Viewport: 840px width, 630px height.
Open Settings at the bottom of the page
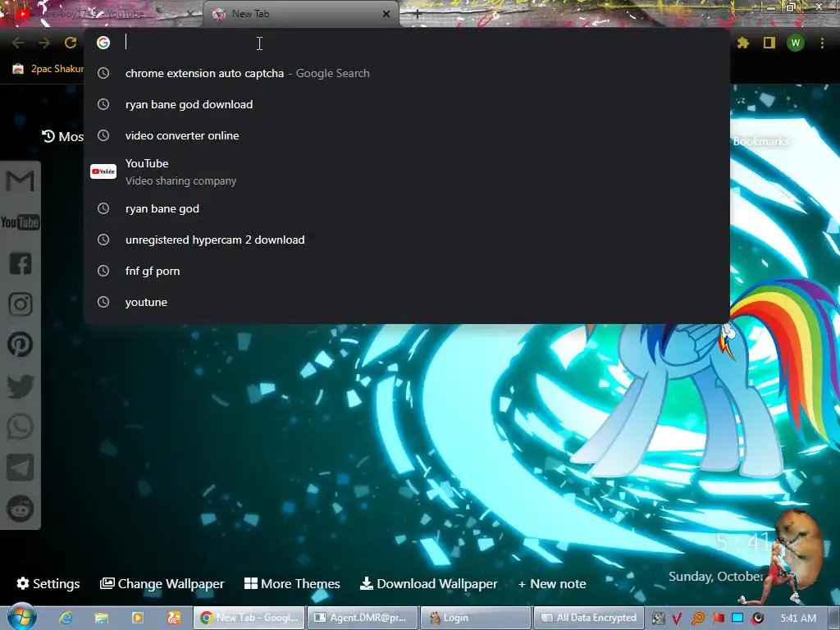click(48, 583)
